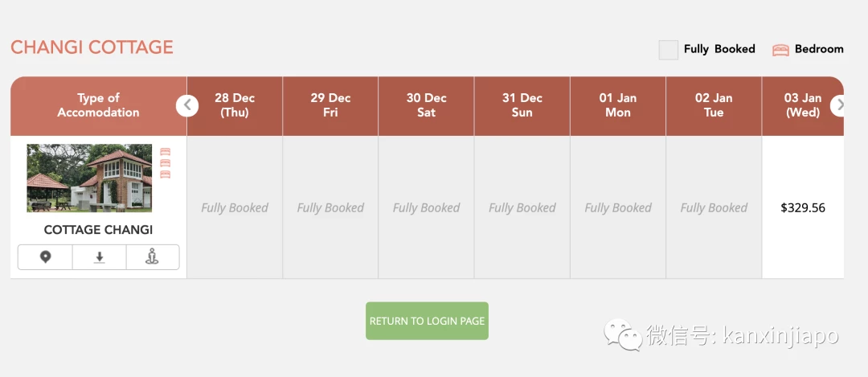Show next dates with right chevron

pyautogui.click(x=838, y=105)
